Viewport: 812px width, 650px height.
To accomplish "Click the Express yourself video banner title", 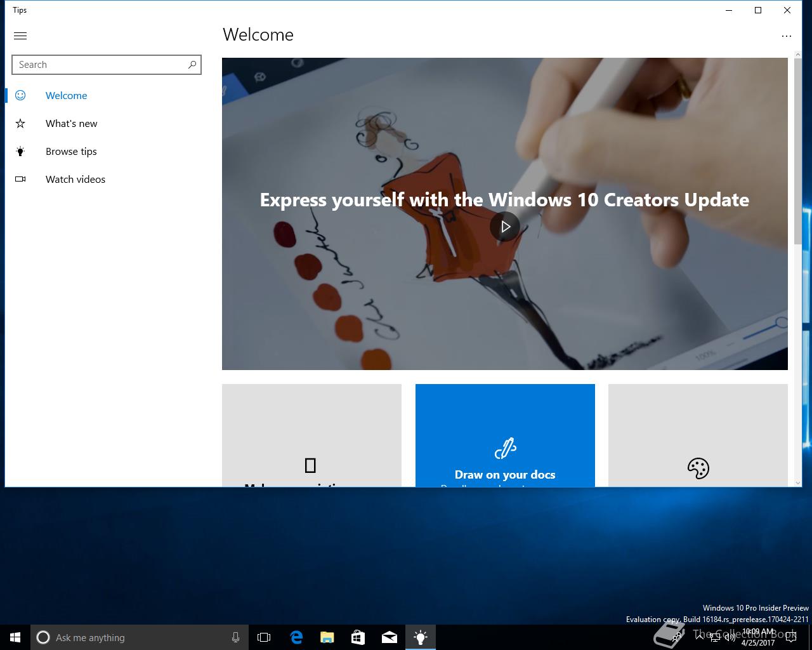I will tap(504, 199).
